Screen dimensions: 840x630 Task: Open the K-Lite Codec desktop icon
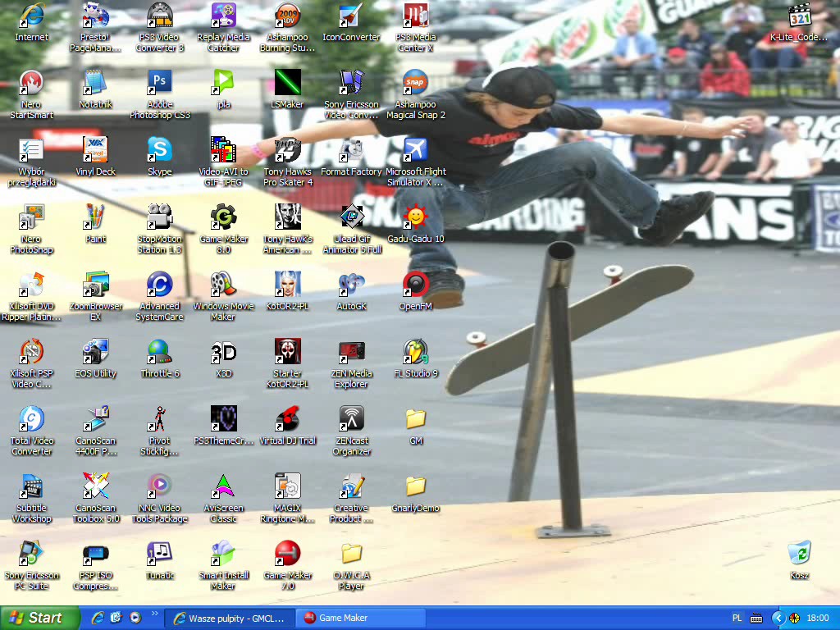click(x=799, y=16)
